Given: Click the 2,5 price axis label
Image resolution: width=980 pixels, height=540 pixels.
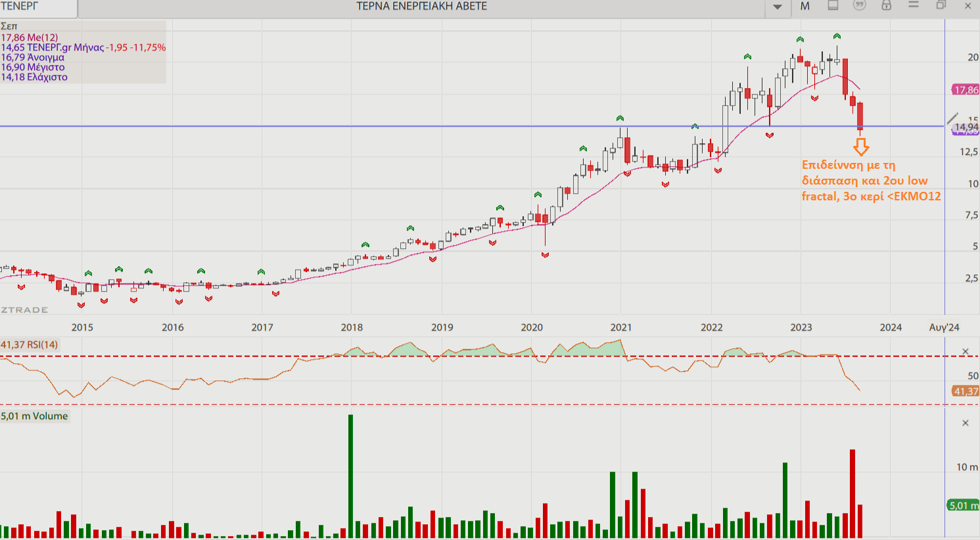Looking at the screenshot, I should click(971, 278).
